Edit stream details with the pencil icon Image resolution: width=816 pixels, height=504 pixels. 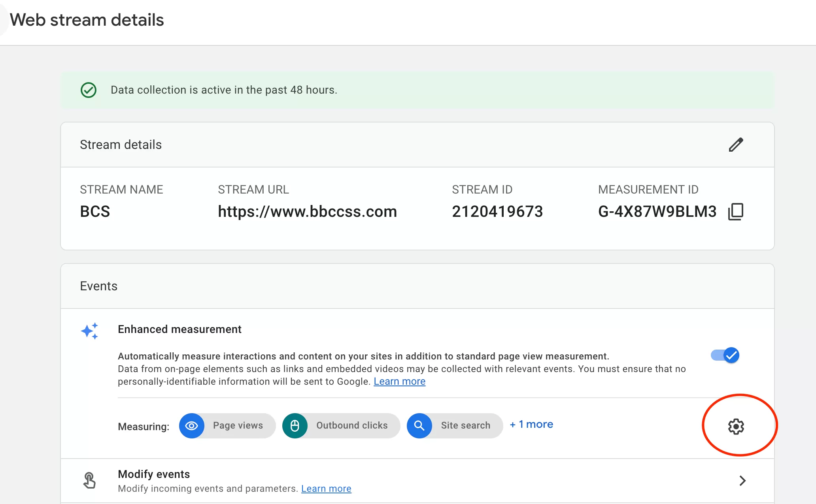[736, 145]
